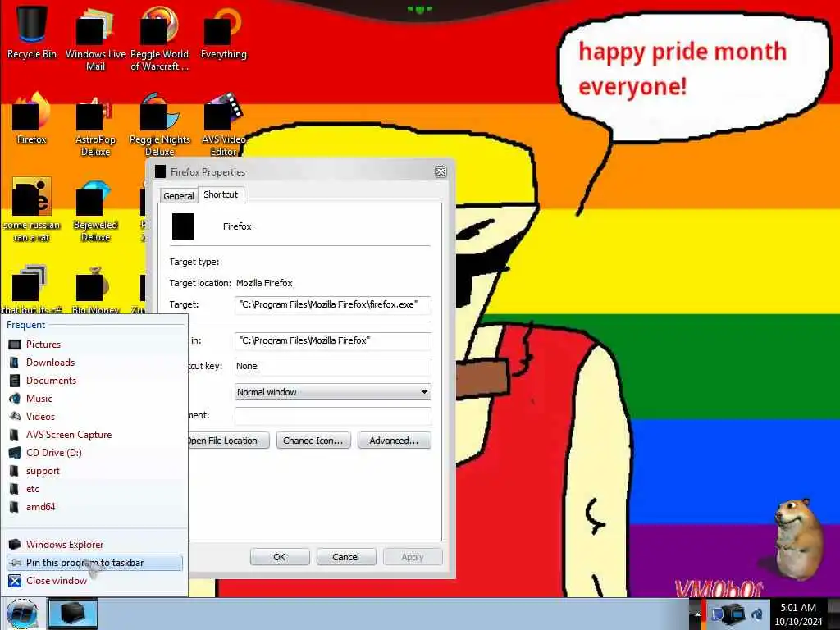The height and width of the screenshot is (630, 840).
Task: Confirm with the OK button
Action: 280,557
